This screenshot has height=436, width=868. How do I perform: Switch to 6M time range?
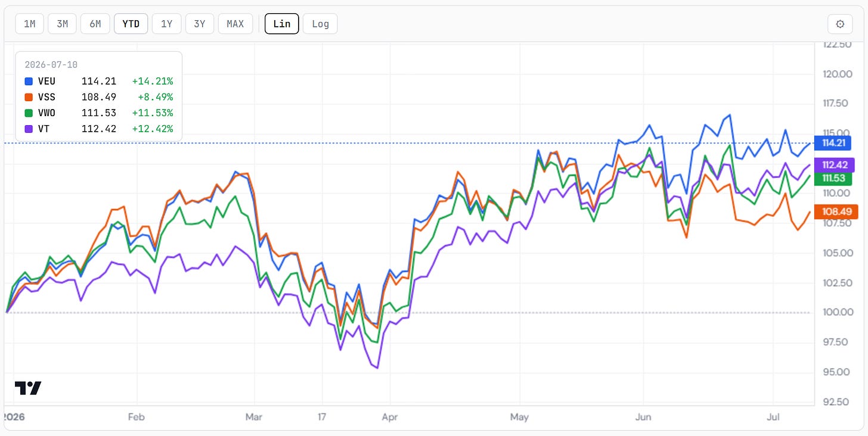(x=95, y=24)
